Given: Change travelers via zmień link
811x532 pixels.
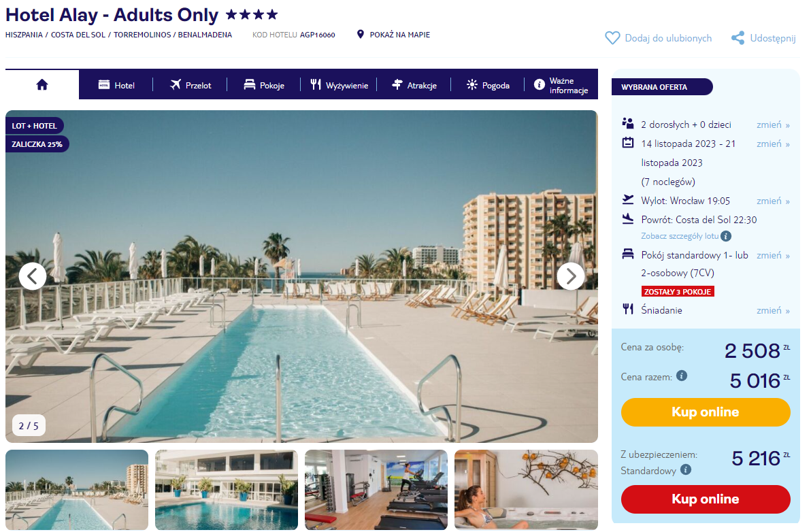Looking at the screenshot, I should pyautogui.click(x=773, y=124).
